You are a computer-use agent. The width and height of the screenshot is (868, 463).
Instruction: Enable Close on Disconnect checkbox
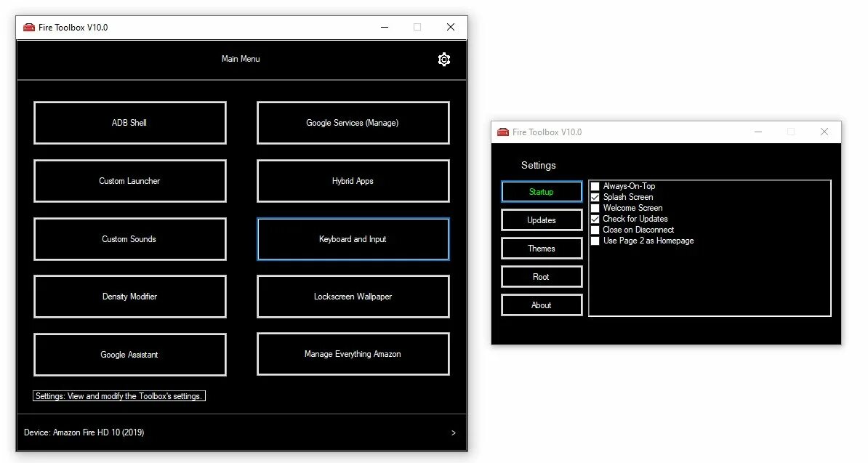click(x=595, y=230)
